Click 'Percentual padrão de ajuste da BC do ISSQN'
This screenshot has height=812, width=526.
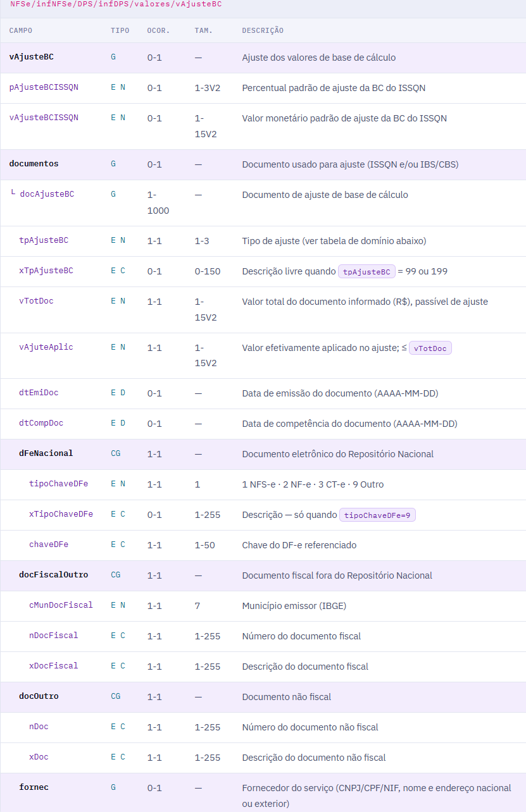point(334,88)
